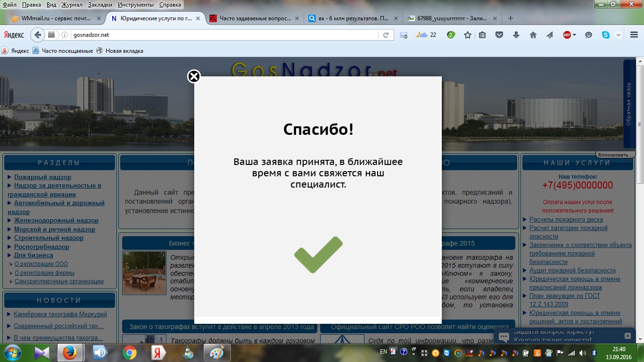Screen dimensions: 644x362
Task: Open the Файл menu
Action: click(9, 5)
